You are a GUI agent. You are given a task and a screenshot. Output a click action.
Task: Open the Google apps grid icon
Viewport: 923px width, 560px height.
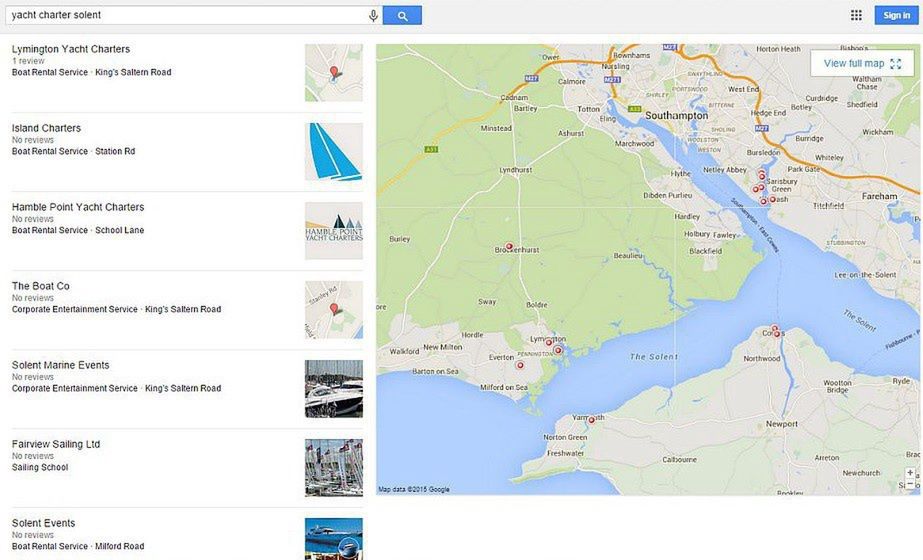(856, 15)
